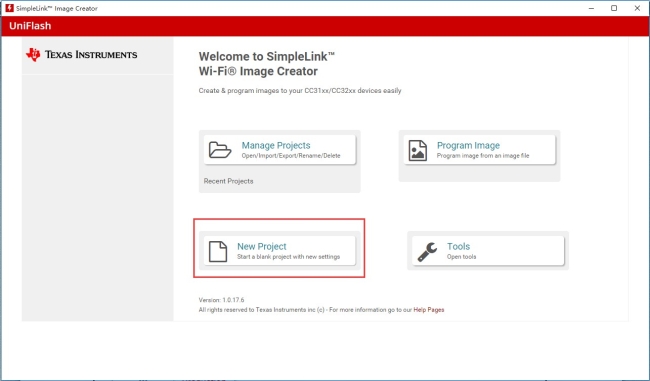Click the Tools wrench icon

[427, 252]
